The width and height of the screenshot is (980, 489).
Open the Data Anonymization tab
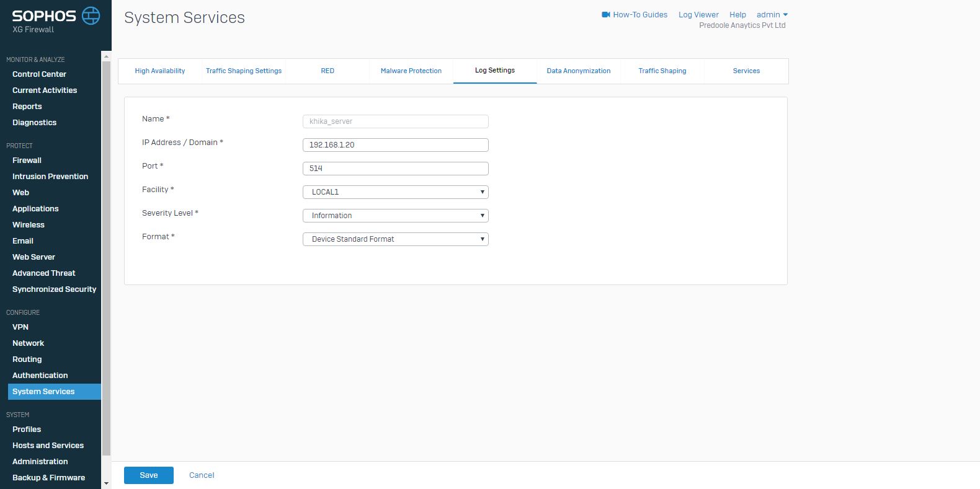click(579, 71)
